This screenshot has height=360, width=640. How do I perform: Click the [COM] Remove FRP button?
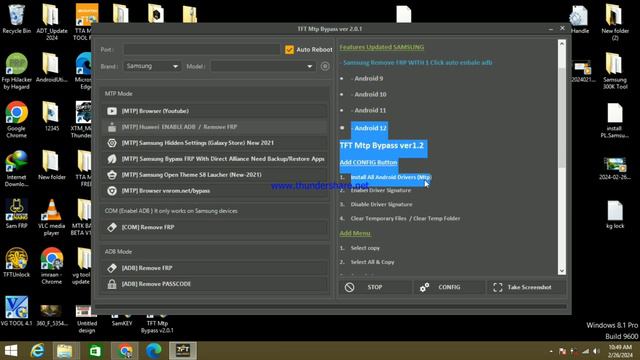point(215,227)
